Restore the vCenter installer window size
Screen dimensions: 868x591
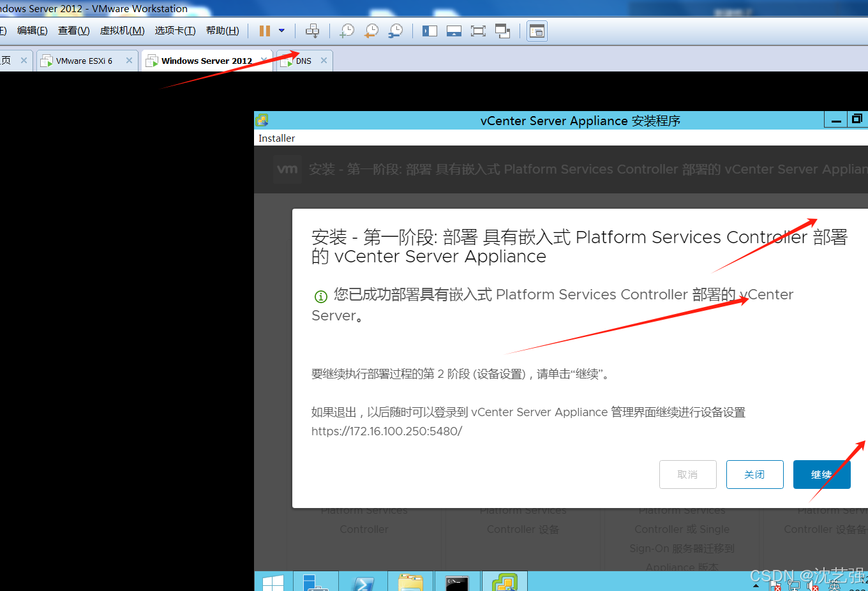[857, 119]
